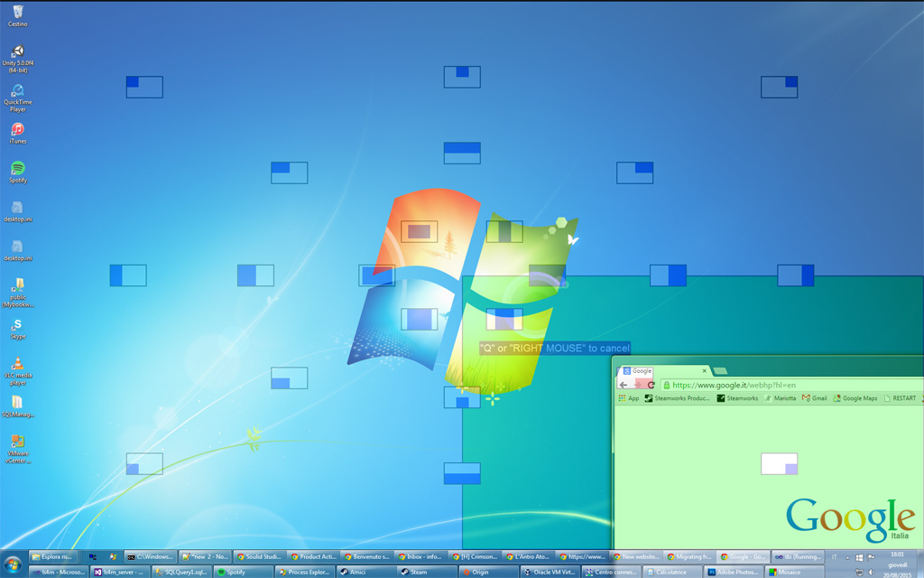The width and height of the screenshot is (924, 578).
Task: Start Skype via its desktop icon
Action: (x=18, y=328)
